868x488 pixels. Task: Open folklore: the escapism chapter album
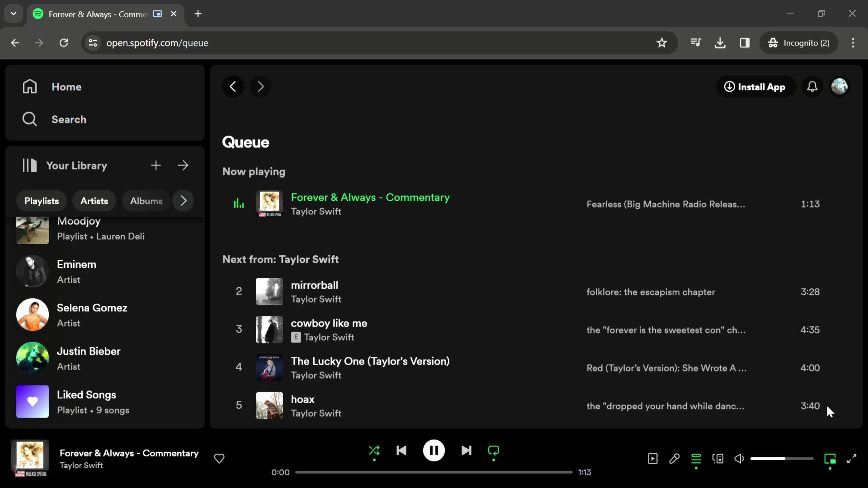click(x=651, y=292)
